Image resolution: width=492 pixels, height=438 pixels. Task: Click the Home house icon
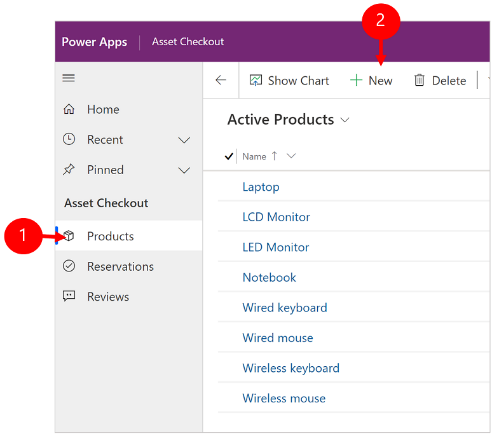[69, 109]
